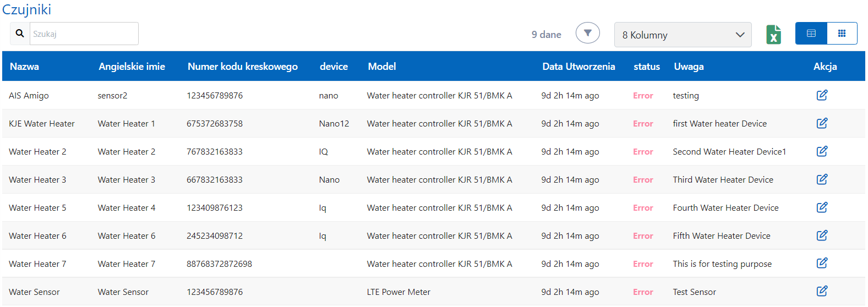This screenshot has height=307, width=868.
Task: Click edit icon for Water Heater 5
Action: 822,207
